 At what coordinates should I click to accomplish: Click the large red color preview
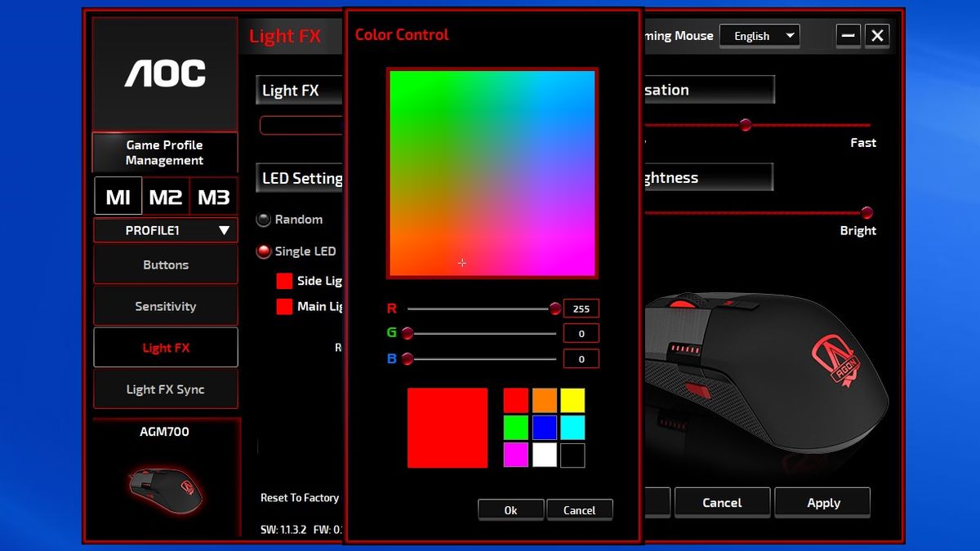pos(448,428)
